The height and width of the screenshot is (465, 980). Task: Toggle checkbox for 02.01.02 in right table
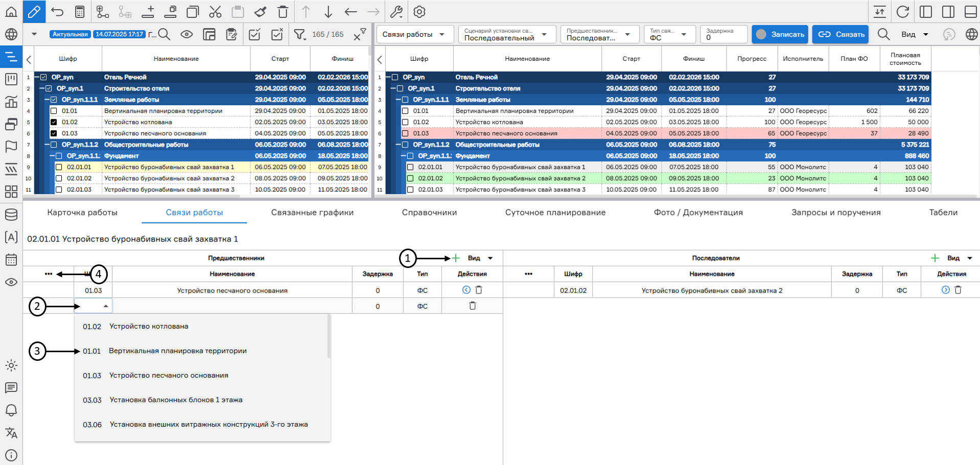coord(410,179)
